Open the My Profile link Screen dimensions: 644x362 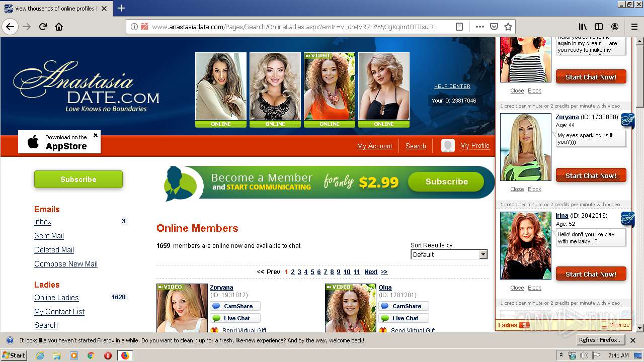tap(474, 146)
